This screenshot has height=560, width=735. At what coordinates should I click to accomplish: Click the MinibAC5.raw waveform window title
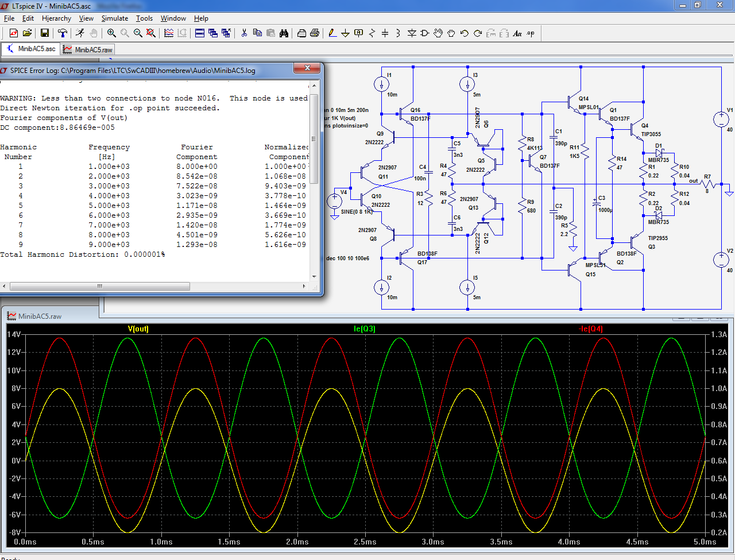click(x=40, y=316)
